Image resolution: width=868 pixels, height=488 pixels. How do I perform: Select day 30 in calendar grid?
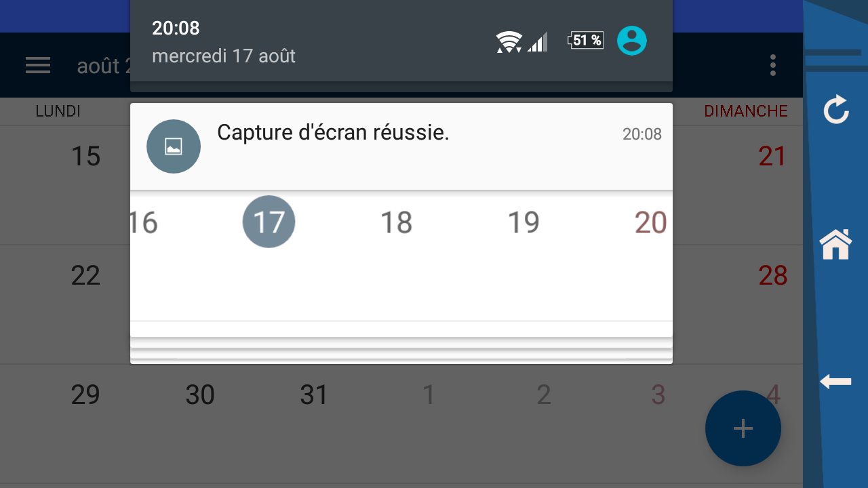pyautogui.click(x=200, y=394)
